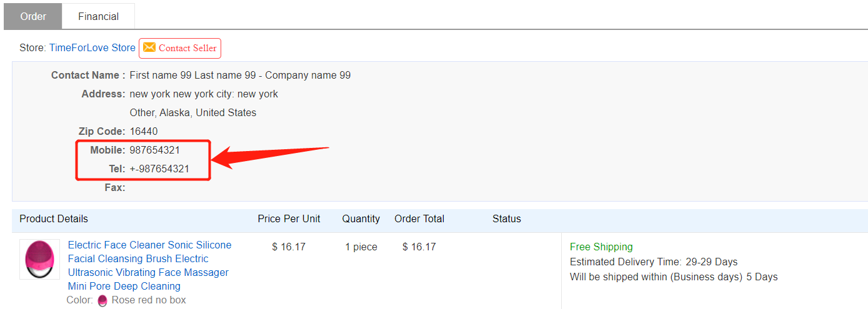Click the Zip Code value 16440
Image resolution: width=868 pixels, height=309 pixels.
(144, 132)
